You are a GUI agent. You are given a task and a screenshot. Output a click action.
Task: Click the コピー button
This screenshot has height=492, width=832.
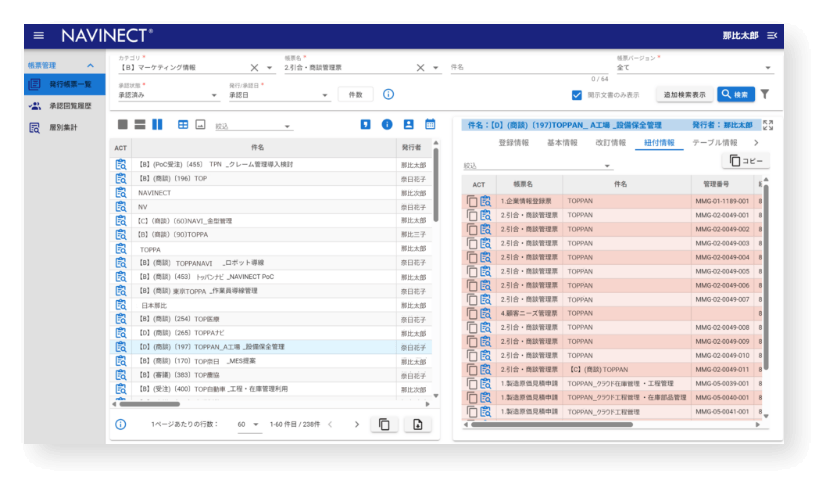[746, 161]
